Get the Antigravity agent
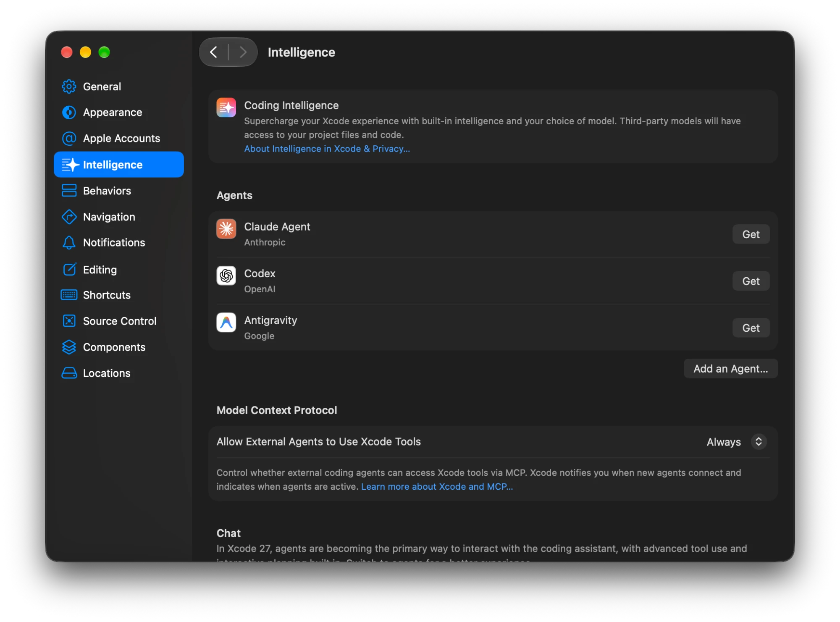This screenshot has width=840, height=622. (751, 328)
